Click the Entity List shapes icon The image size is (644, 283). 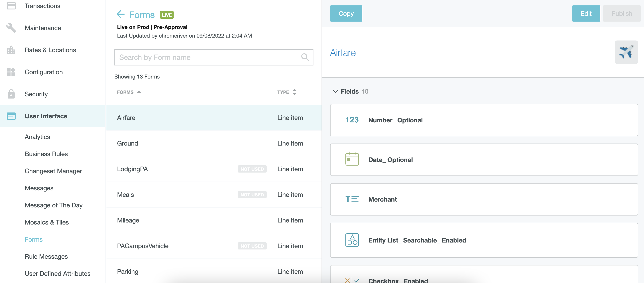[352, 240]
